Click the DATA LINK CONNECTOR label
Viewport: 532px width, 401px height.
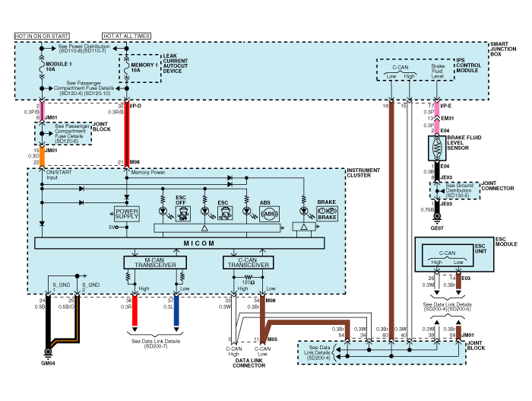pyautogui.click(x=249, y=363)
